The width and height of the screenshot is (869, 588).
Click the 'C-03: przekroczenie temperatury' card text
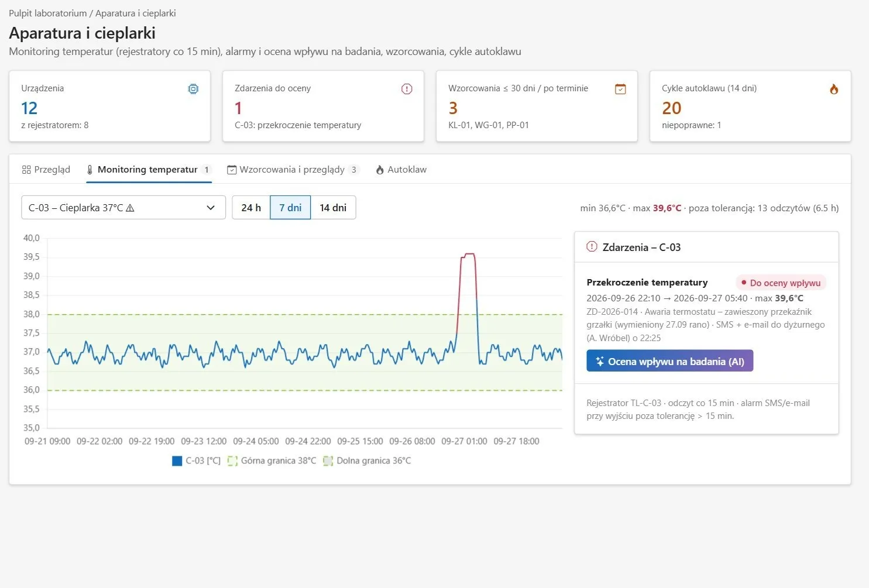pos(298,125)
